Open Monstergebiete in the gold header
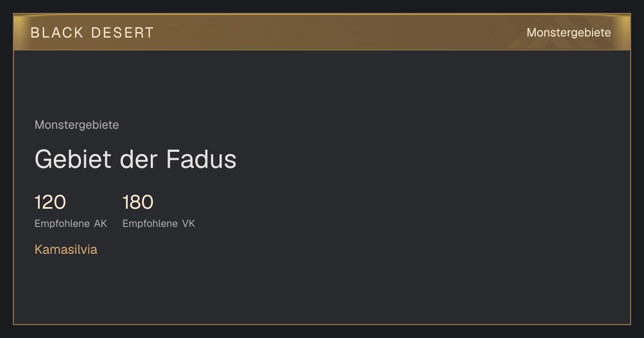The height and width of the screenshot is (338, 644). pos(569,33)
